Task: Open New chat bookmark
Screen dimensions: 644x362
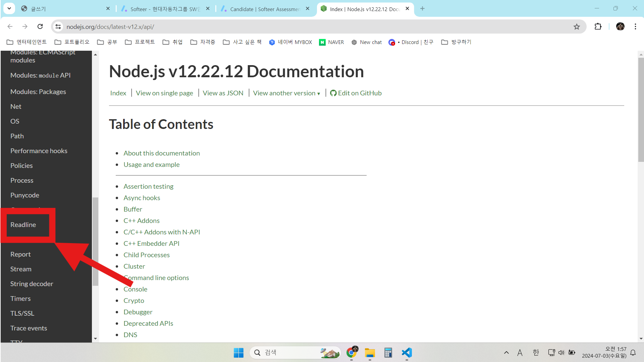Action: pyautogui.click(x=367, y=42)
